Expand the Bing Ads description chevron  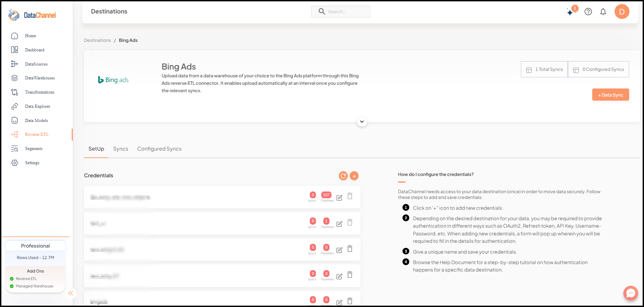point(362,122)
